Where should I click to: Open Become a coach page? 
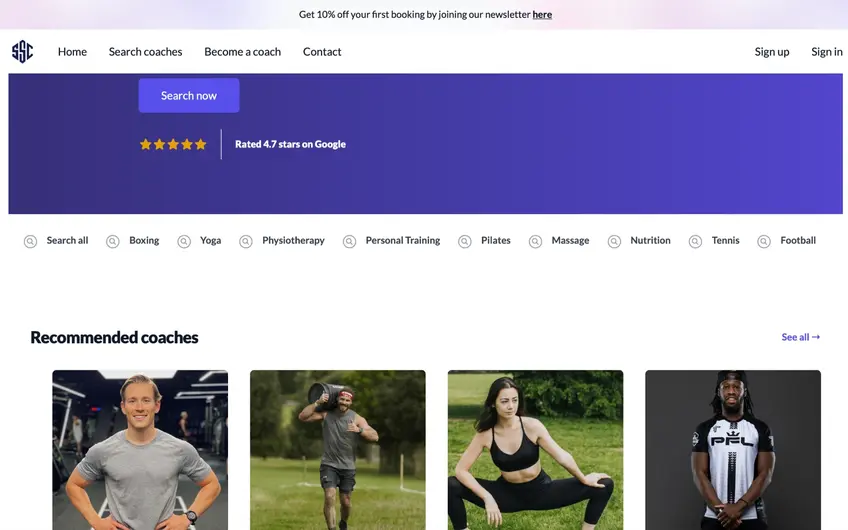242,51
